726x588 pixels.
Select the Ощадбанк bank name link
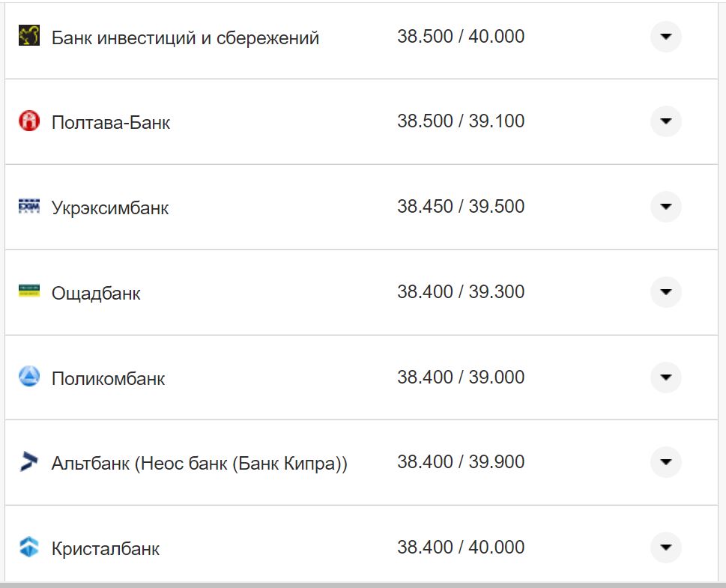[96, 293]
